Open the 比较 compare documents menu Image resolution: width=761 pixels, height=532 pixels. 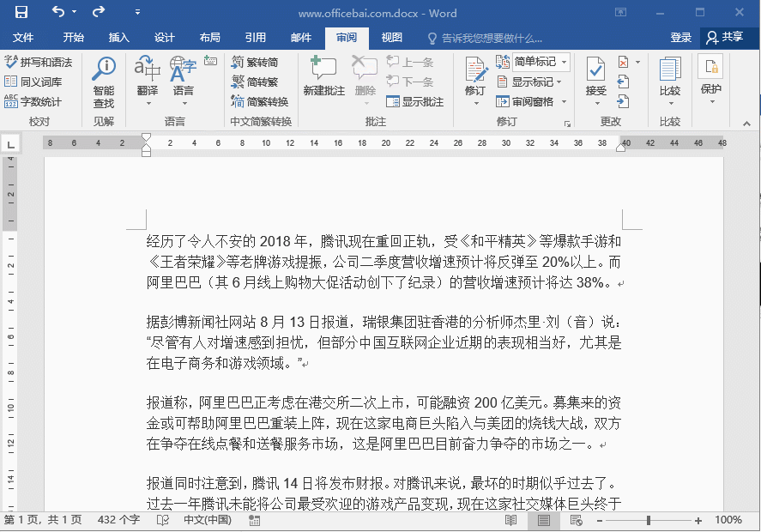[670, 81]
